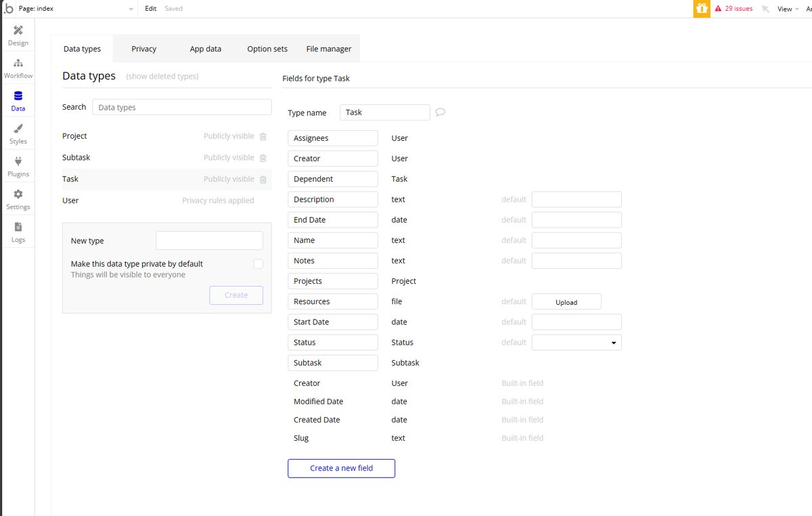This screenshot has height=516, width=812.
Task: Switch to the App data tab
Action: pos(205,49)
